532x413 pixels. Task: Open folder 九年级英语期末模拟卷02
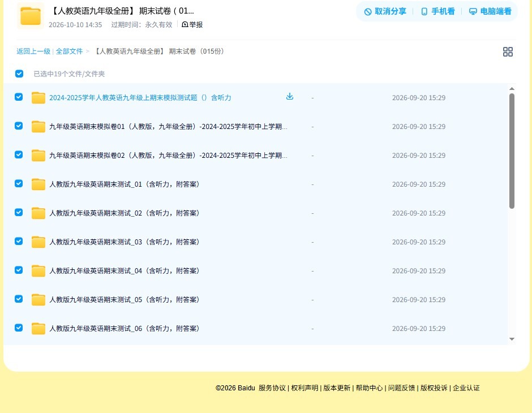pyautogui.click(x=168, y=155)
